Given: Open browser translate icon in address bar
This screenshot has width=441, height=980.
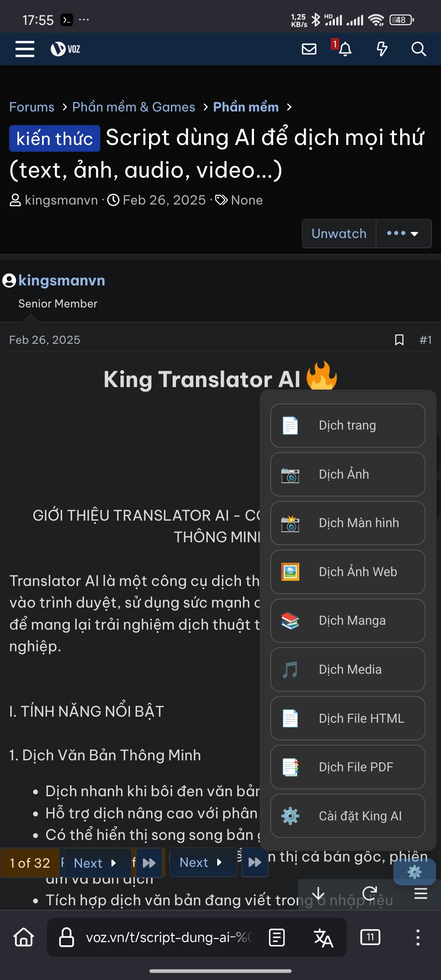Looking at the screenshot, I should 323,937.
